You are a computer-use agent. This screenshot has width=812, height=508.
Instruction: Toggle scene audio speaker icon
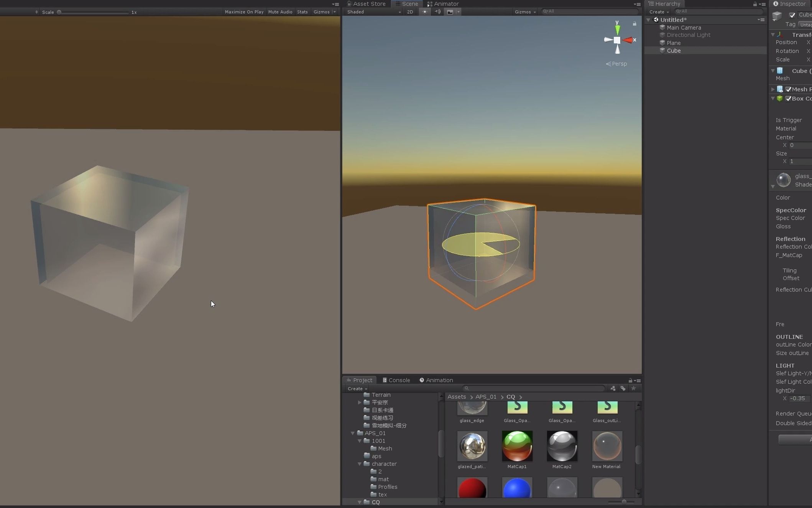[x=437, y=12]
